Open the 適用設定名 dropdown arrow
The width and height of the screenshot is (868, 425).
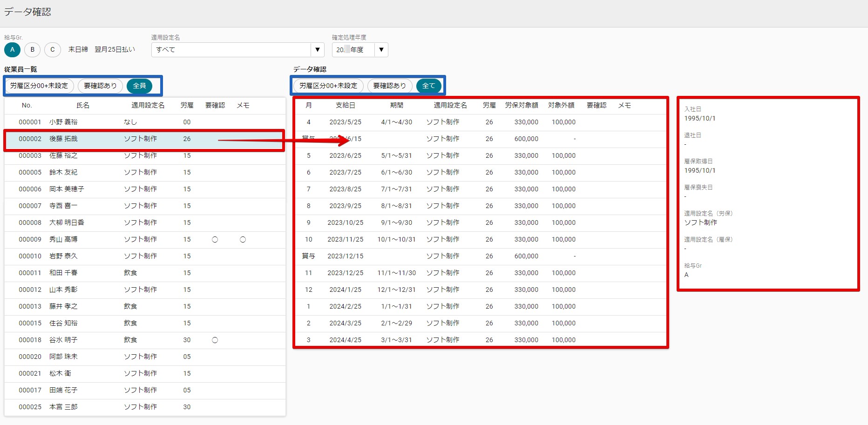(x=318, y=50)
